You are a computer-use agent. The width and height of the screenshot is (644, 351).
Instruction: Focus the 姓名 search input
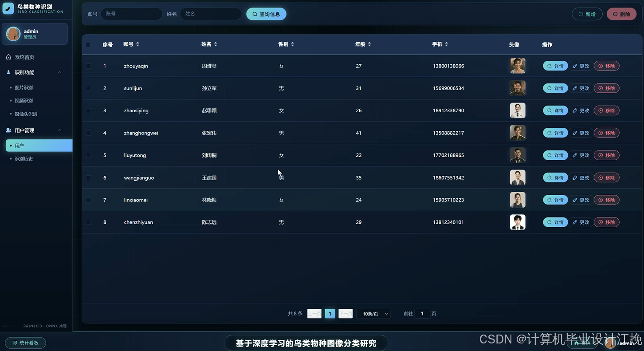(211, 14)
